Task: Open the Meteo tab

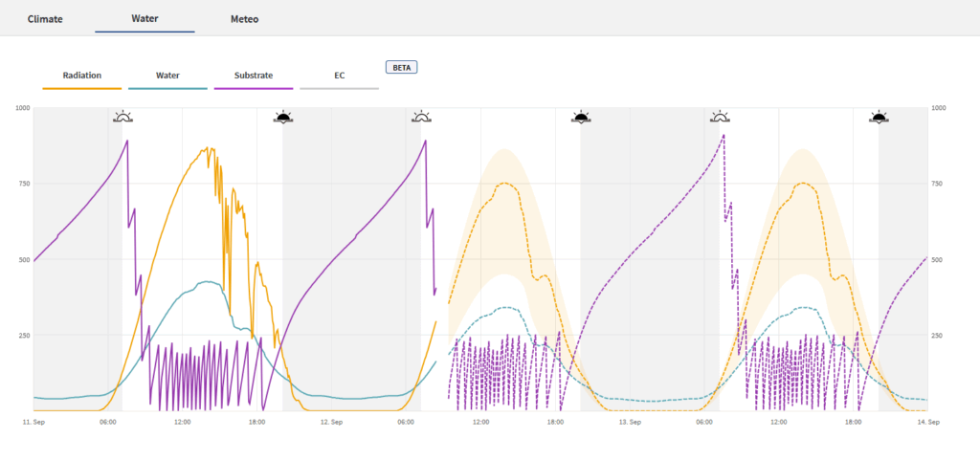Action: [x=244, y=18]
